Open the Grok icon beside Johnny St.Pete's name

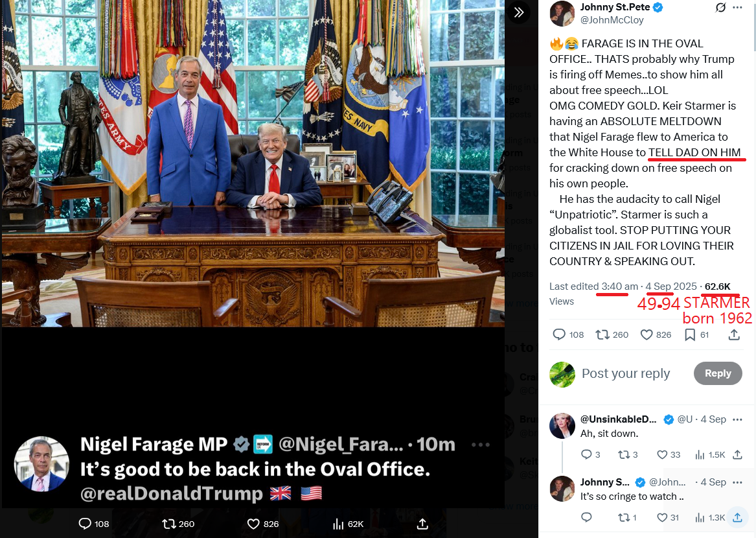[x=721, y=7]
